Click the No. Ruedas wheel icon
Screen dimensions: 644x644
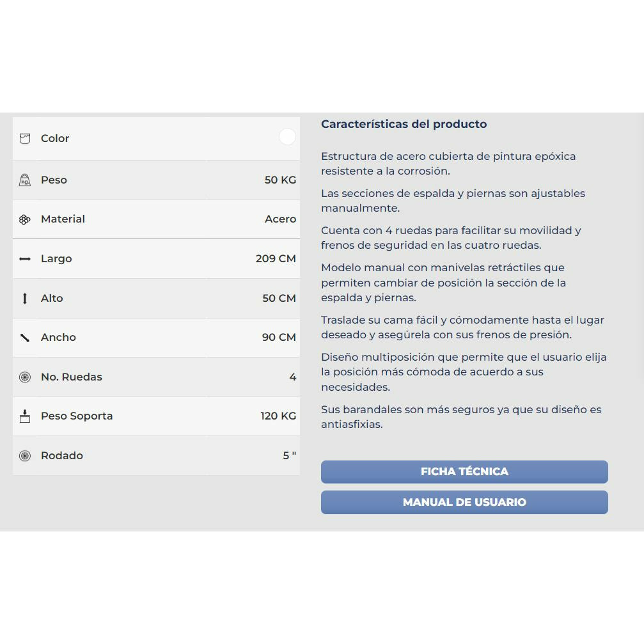click(x=25, y=377)
